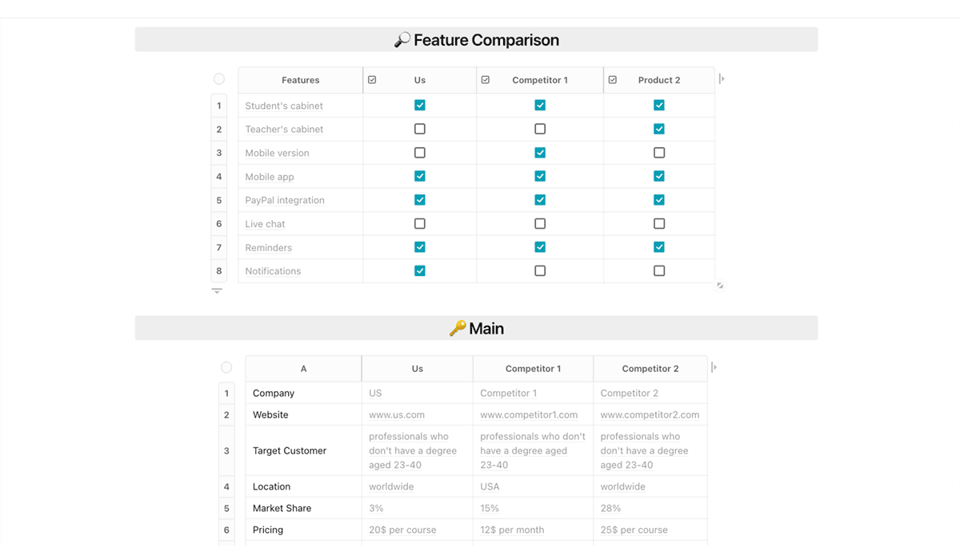Image resolution: width=960 pixels, height=560 pixels.
Task: Click the select-all circle of the Main table
Action: coord(226,367)
